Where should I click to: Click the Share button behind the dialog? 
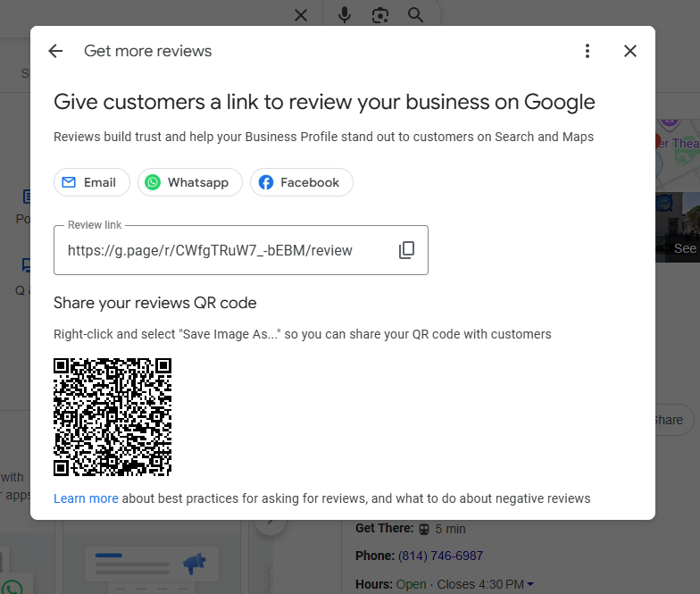[x=669, y=420]
